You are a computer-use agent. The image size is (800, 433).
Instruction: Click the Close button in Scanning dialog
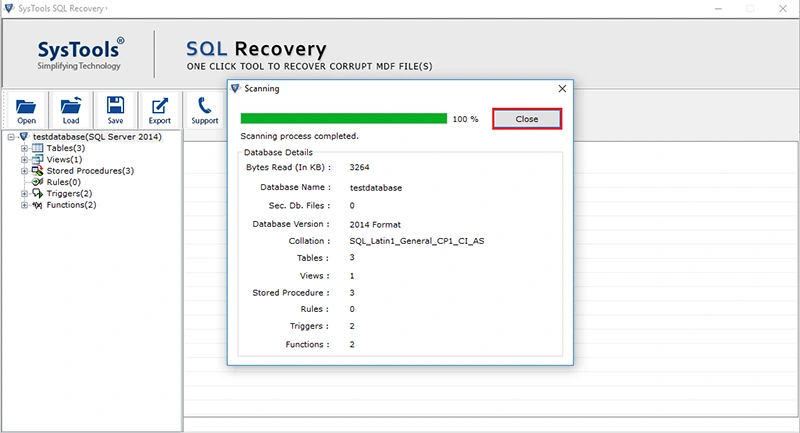pos(527,119)
